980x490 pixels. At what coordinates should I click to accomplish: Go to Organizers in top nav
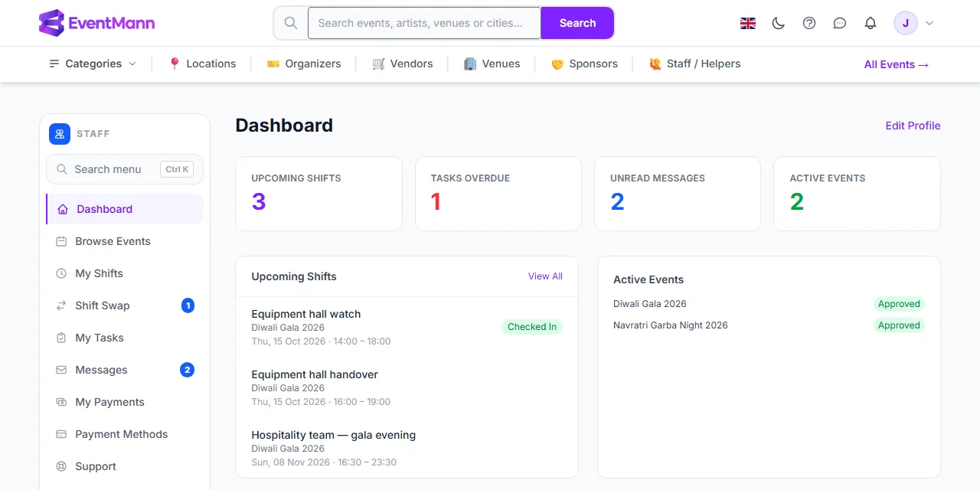point(313,64)
